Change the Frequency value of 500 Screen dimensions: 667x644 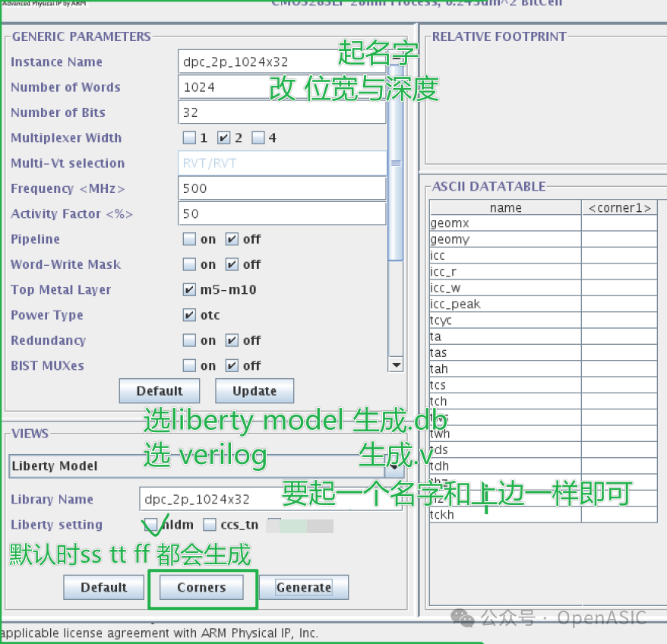coord(282,188)
